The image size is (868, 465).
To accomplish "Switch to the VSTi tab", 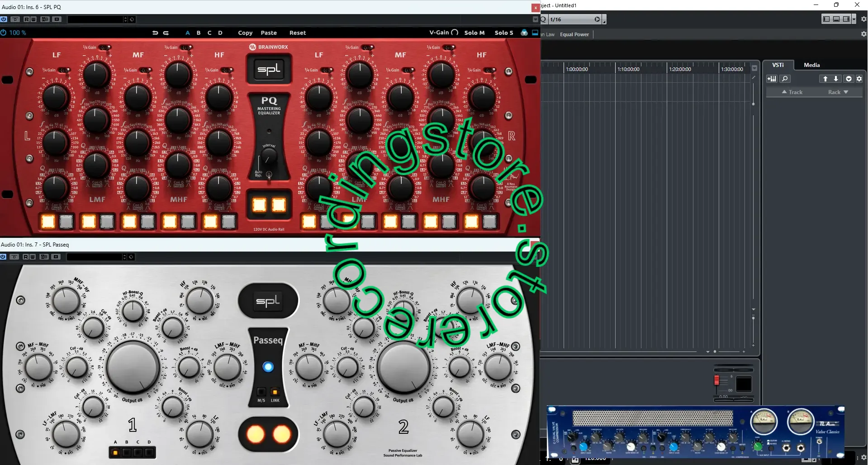I will point(778,65).
